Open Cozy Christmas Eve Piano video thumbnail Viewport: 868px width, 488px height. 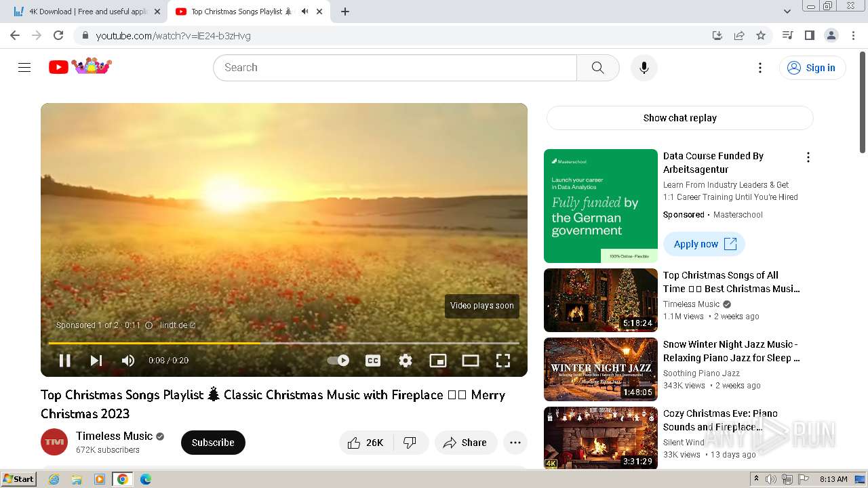pyautogui.click(x=601, y=439)
